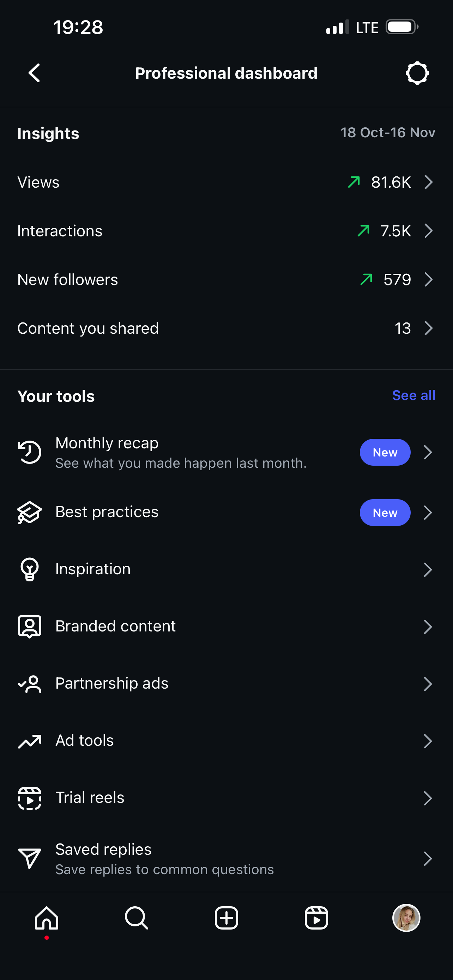This screenshot has height=980, width=453.
Task: Click the See all tools link
Action: [413, 396]
